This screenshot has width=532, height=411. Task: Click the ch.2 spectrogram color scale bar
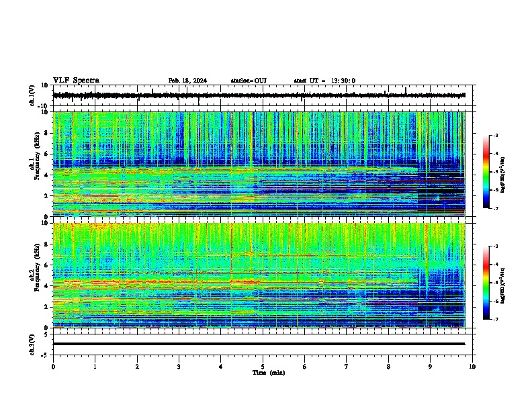[x=486, y=283]
